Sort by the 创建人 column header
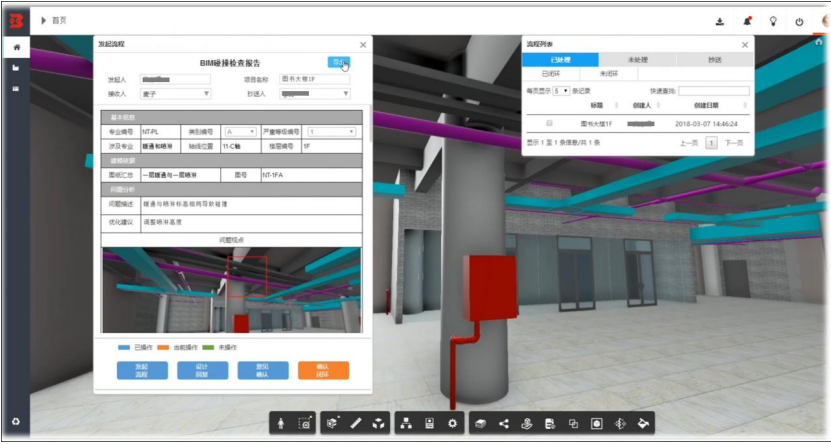This screenshot has height=444, width=831. (x=644, y=105)
